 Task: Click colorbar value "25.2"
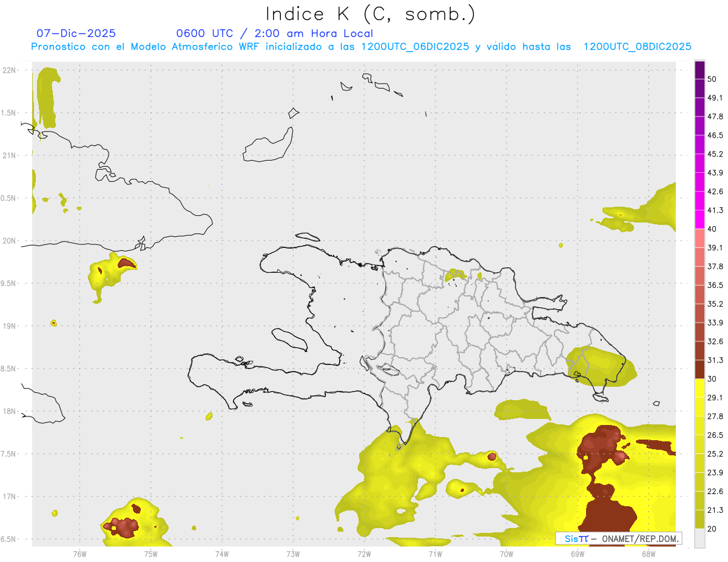(716, 454)
